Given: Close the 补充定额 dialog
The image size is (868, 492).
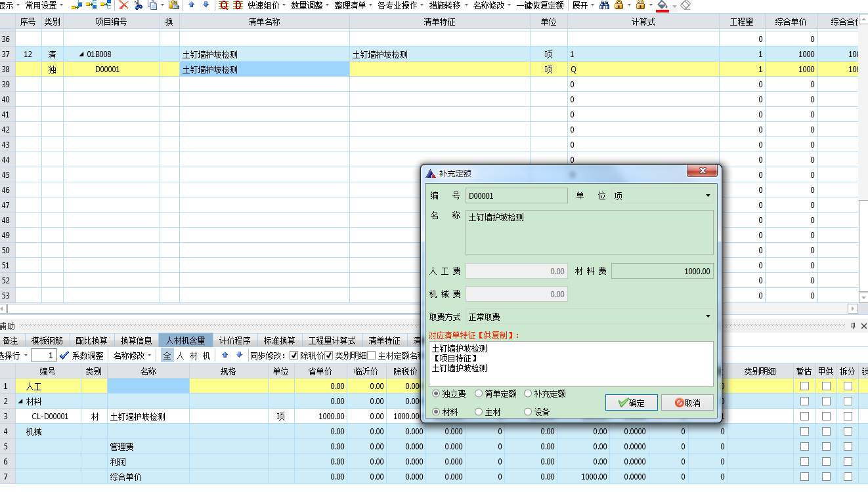Looking at the screenshot, I should (701, 171).
